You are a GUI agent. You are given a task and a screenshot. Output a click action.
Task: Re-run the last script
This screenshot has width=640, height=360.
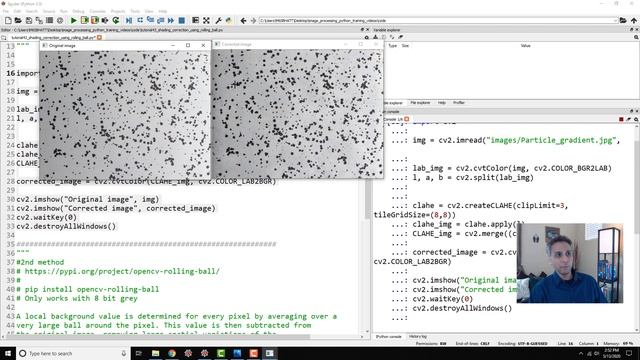tap(116, 20)
